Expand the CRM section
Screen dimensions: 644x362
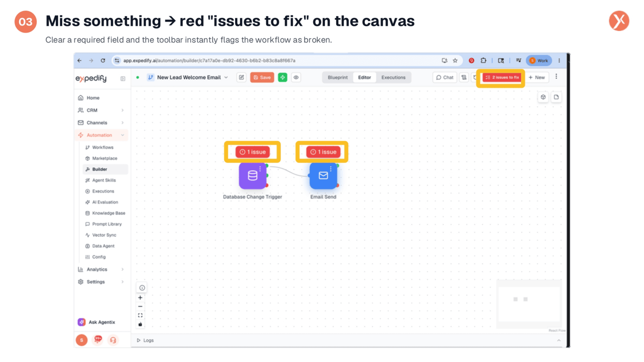pyautogui.click(x=101, y=110)
